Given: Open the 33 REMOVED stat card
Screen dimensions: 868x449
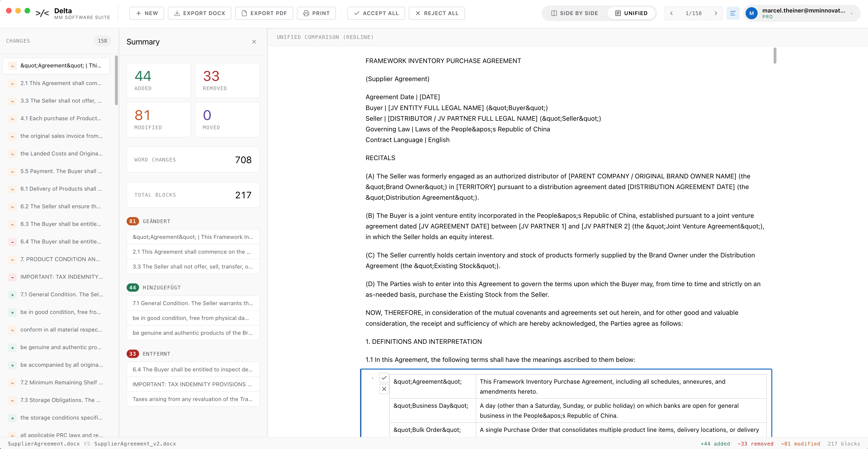Looking at the screenshot, I should tap(227, 80).
